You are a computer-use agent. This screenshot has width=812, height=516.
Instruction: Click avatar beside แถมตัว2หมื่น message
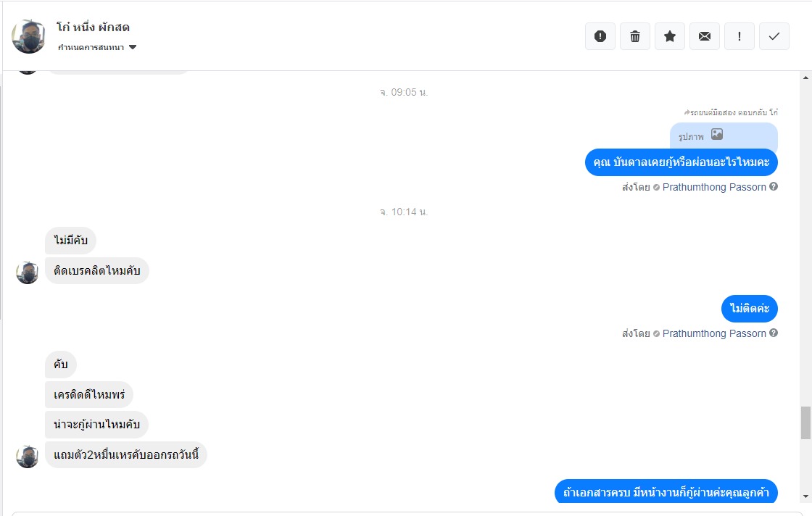pos(28,457)
